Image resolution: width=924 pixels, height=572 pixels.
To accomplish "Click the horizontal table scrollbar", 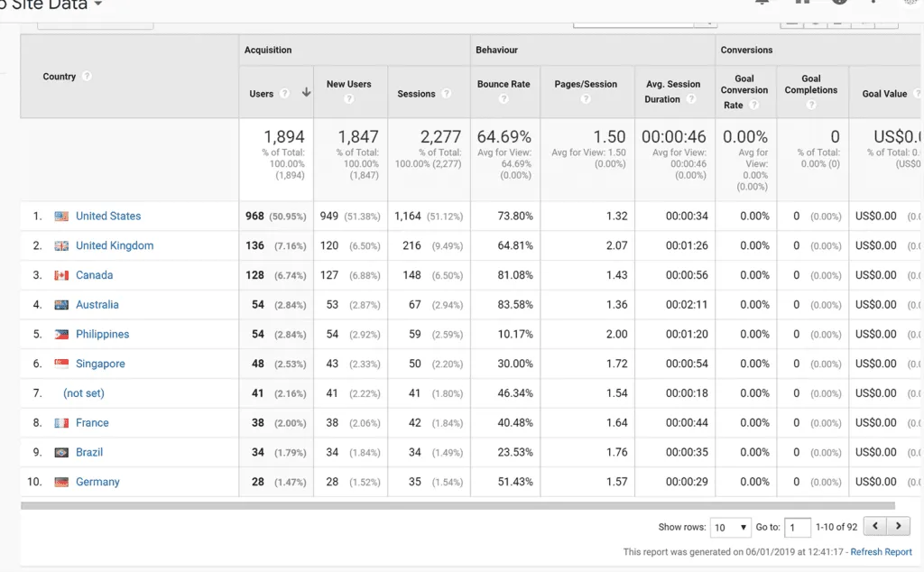I will point(457,505).
